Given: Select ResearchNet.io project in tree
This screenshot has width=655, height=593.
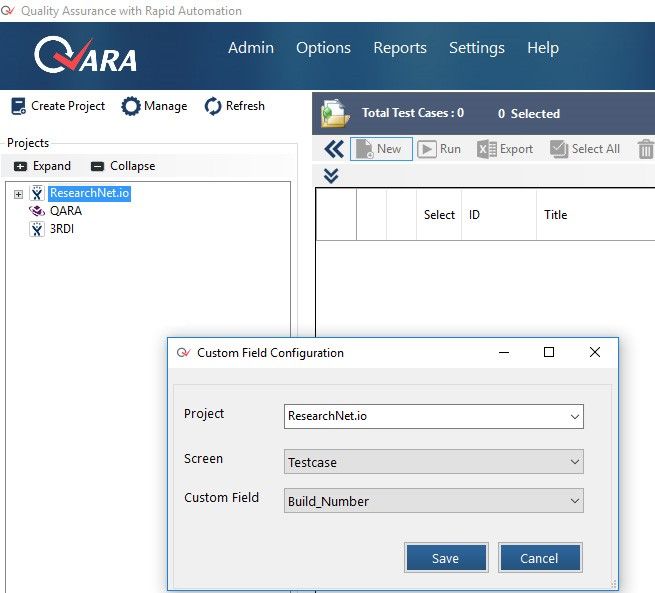Looking at the screenshot, I should [x=89, y=193].
